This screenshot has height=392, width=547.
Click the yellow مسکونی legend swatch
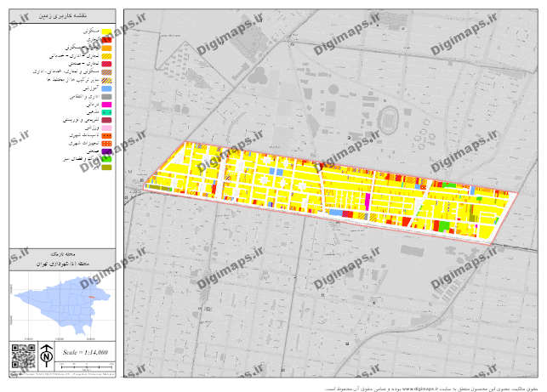(106, 32)
